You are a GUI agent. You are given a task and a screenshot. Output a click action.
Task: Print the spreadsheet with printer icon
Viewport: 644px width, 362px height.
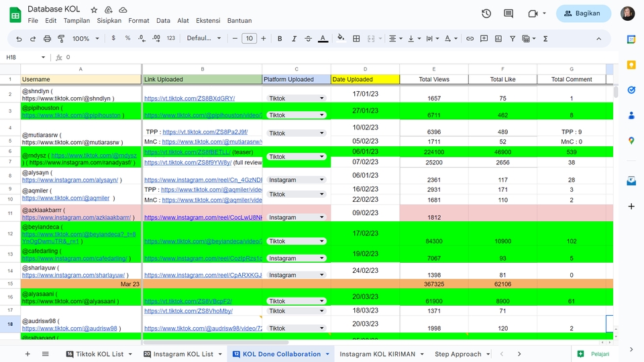click(x=47, y=39)
